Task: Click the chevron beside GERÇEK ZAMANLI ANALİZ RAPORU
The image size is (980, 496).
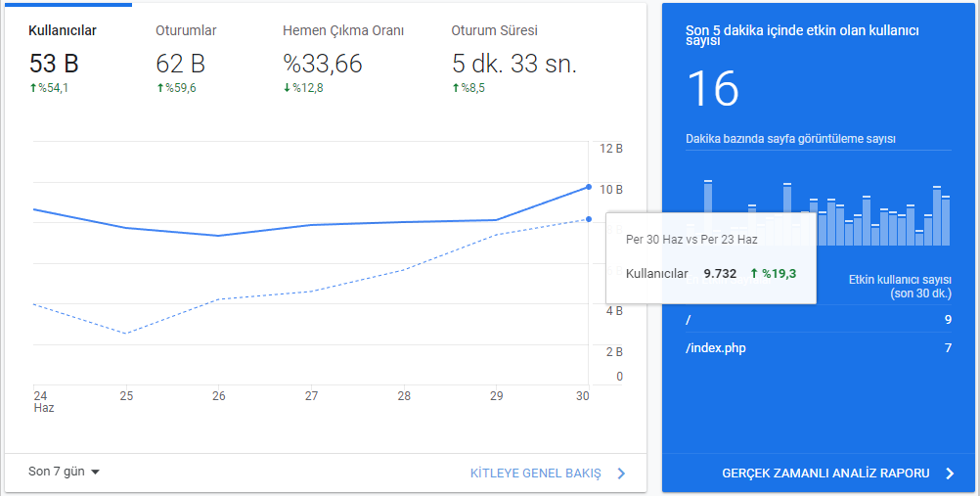Action: tap(949, 473)
